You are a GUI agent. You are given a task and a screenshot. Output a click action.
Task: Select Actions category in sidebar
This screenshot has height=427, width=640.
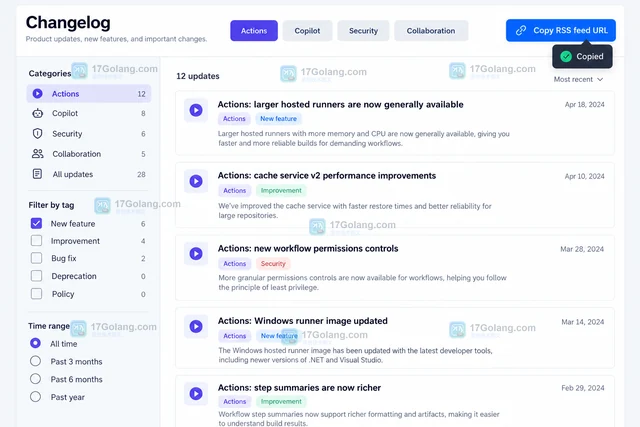pyautogui.click(x=89, y=93)
